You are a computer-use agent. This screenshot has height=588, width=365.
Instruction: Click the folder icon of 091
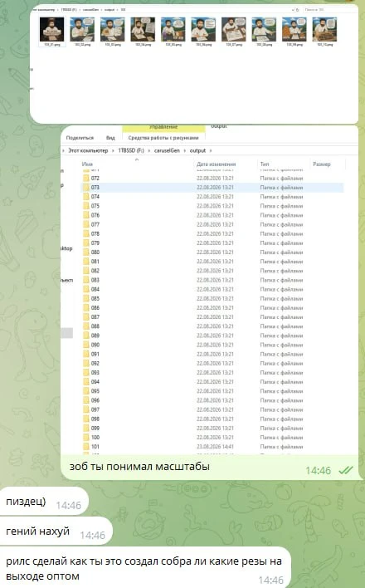coord(85,354)
